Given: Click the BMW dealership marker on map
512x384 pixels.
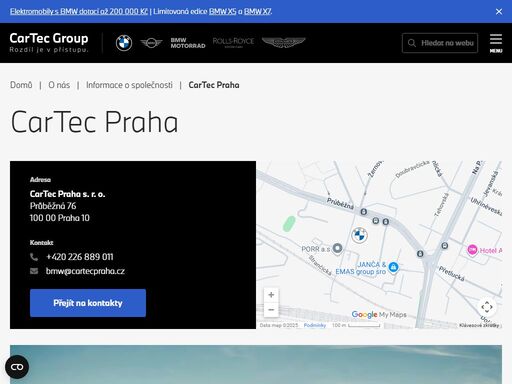Looking at the screenshot, I should pos(359,235).
